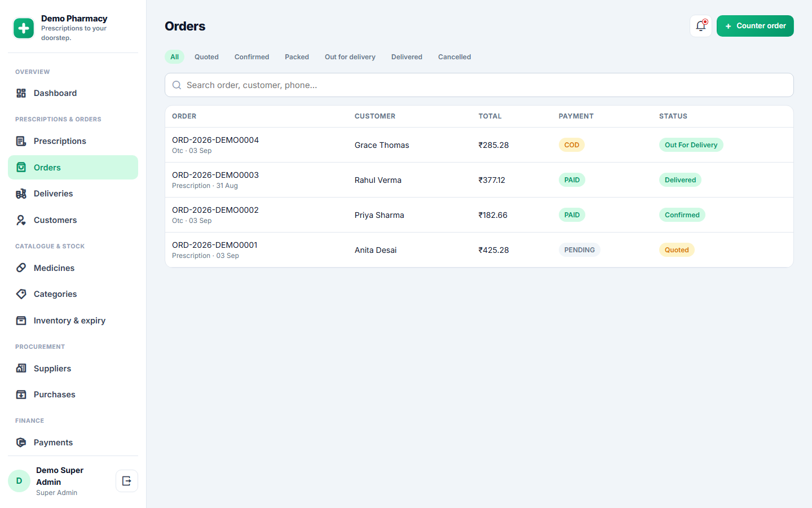This screenshot has height=508, width=812.
Task: Log out using the sign-out icon
Action: click(127, 481)
